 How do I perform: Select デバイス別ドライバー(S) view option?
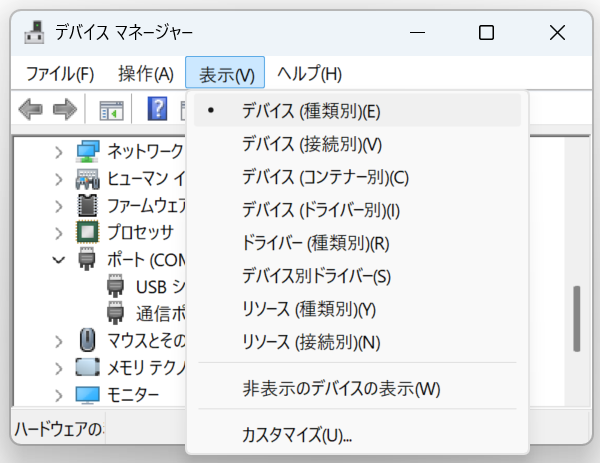tap(357, 276)
